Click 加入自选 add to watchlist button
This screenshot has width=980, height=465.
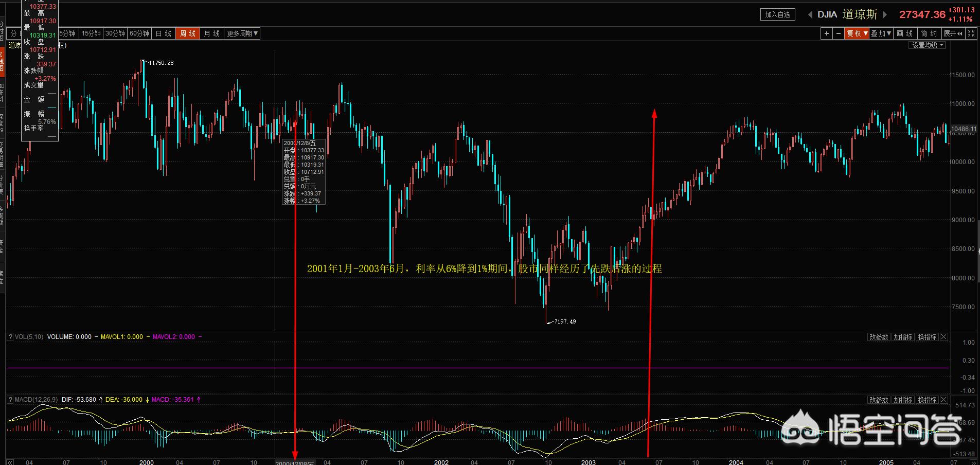click(777, 14)
